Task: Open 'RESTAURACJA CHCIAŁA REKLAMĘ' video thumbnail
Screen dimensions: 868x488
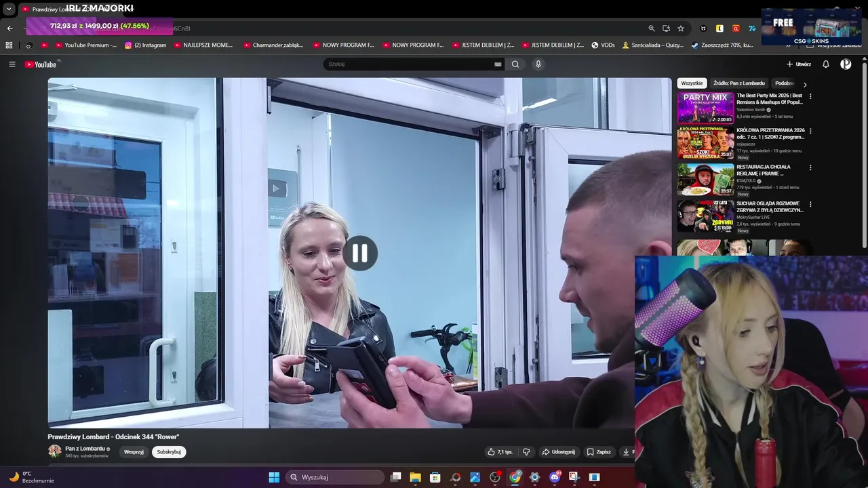Action: coord(705,180)
